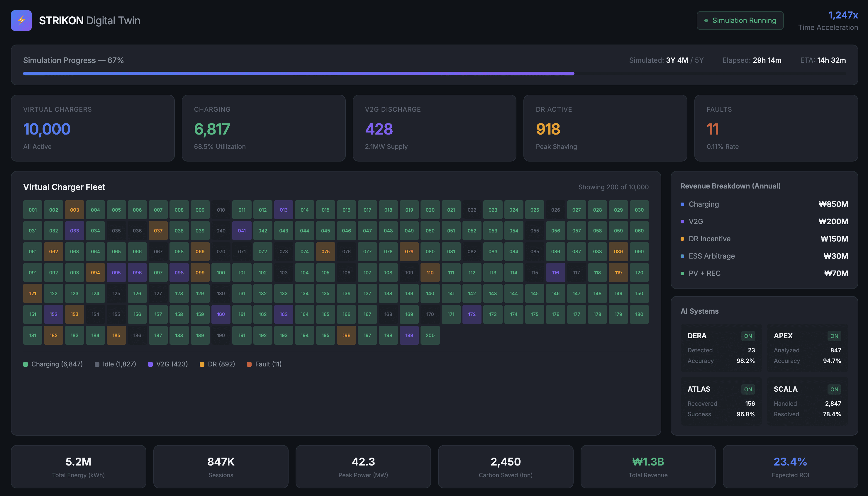Open charging charger tile 200

point(430,335)
